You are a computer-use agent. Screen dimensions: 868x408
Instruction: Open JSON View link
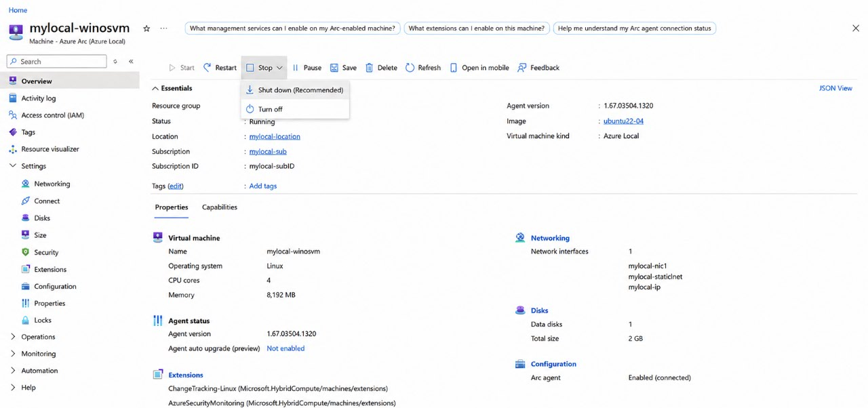835,88
